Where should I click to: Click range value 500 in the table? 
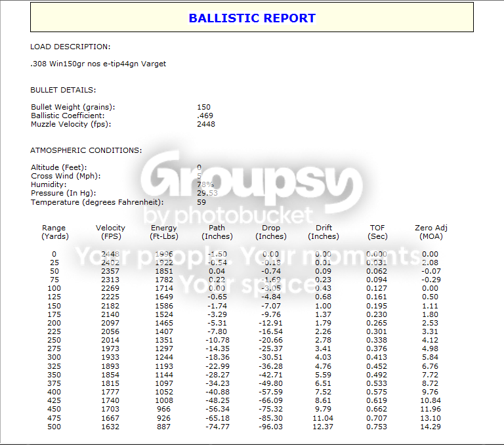pos(54,427)
